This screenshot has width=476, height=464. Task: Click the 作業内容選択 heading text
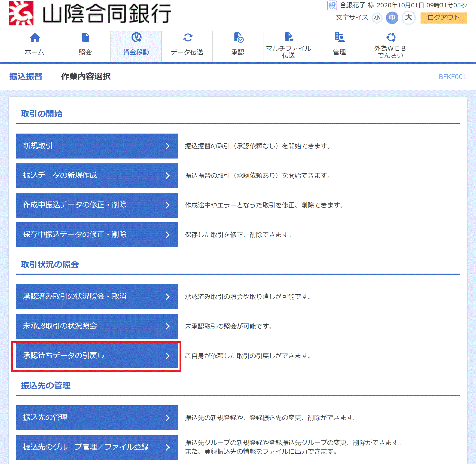[86, 76]
